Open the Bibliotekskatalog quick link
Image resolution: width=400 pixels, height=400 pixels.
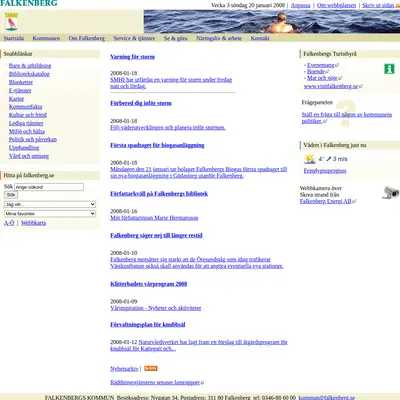(x=29, y=74)
